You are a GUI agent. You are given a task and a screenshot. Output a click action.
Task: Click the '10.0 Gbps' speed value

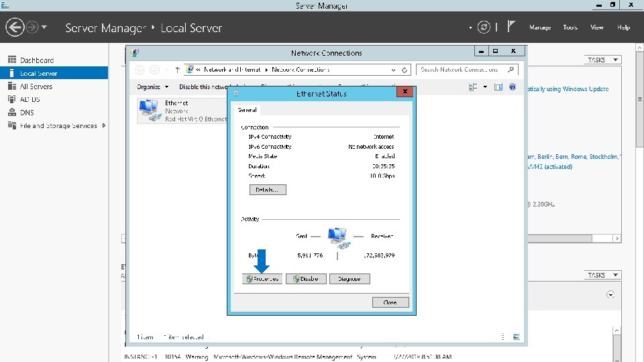(x=382, y=176)
